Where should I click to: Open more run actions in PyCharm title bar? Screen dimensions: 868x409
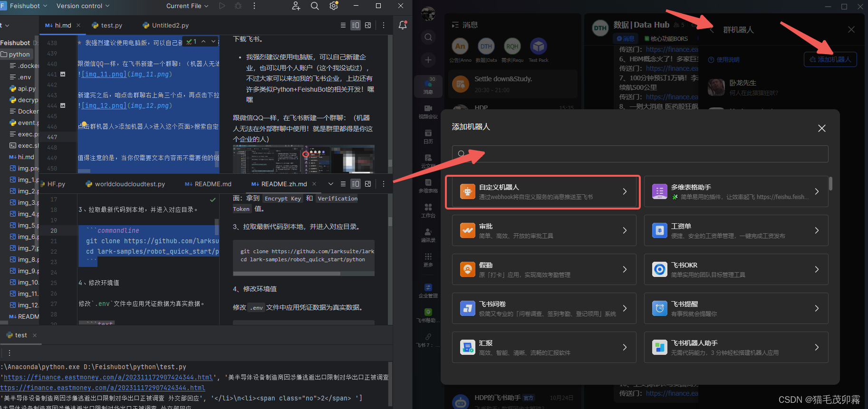254,6
